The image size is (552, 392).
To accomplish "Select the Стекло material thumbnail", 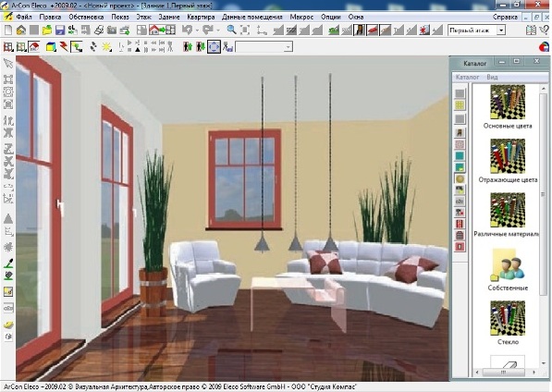I will (508, 323).
